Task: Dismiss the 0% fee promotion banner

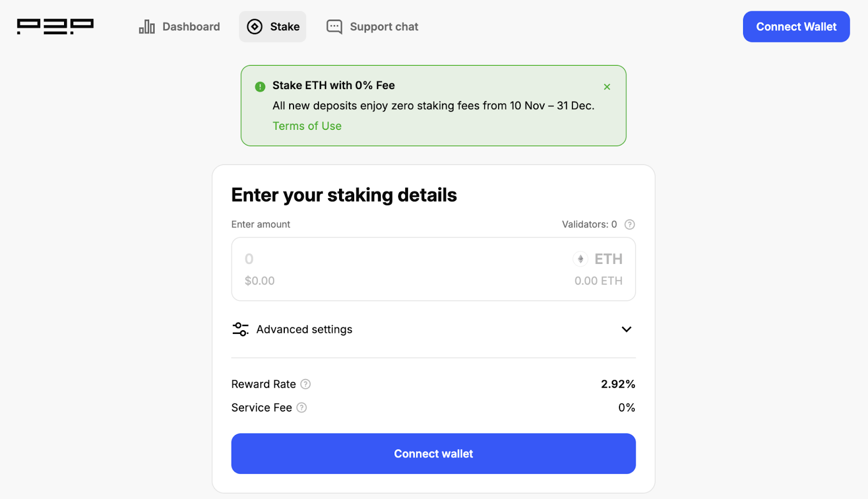Action: coord(607,87)
